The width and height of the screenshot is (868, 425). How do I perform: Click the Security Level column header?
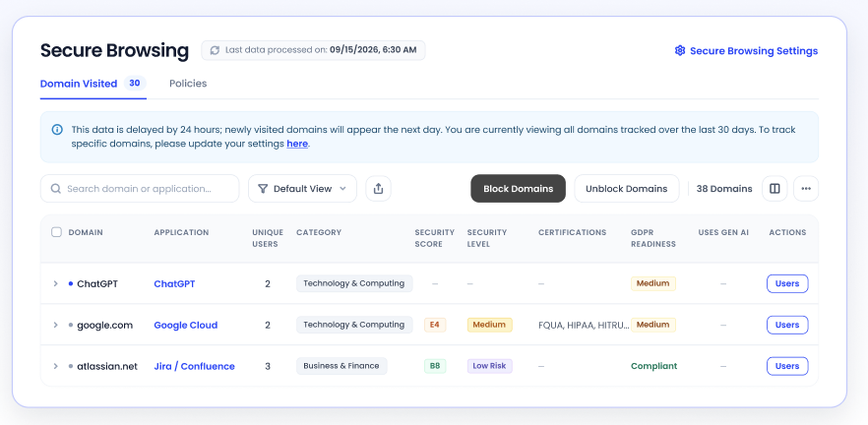[x=487, y=238]
